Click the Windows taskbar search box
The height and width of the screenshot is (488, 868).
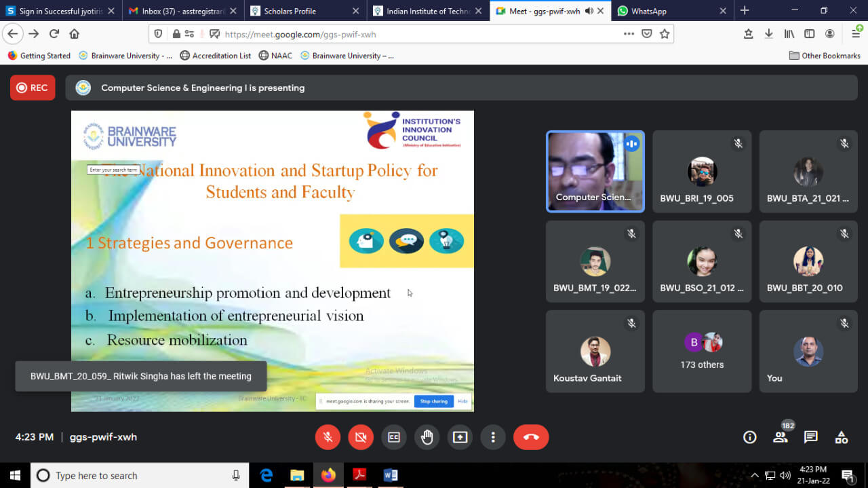click(x=136, y=475)
